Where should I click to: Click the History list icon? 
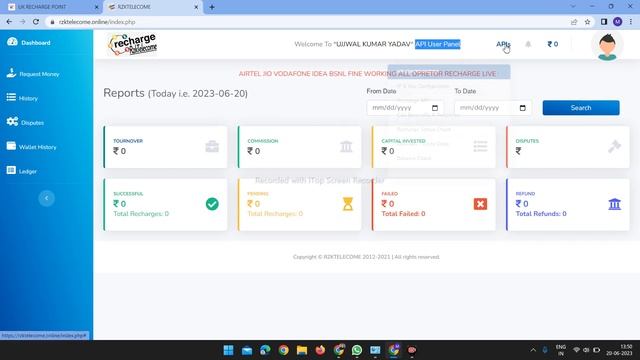11,97
